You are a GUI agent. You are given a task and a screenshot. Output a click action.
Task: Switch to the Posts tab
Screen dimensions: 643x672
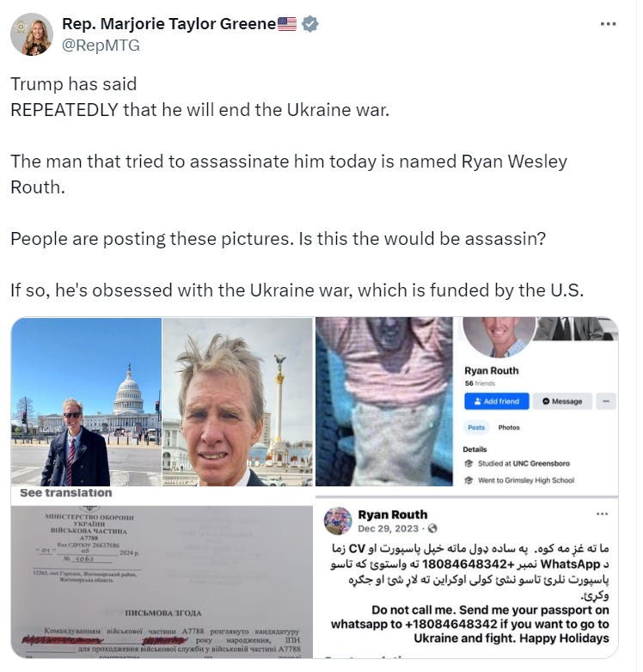point(476,427)
